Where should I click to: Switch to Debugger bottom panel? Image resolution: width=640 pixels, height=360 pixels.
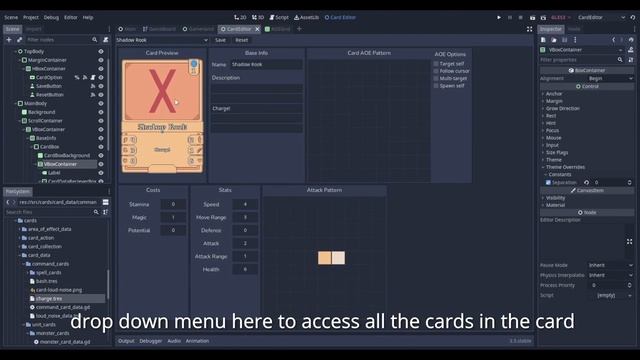coord(151,341)
